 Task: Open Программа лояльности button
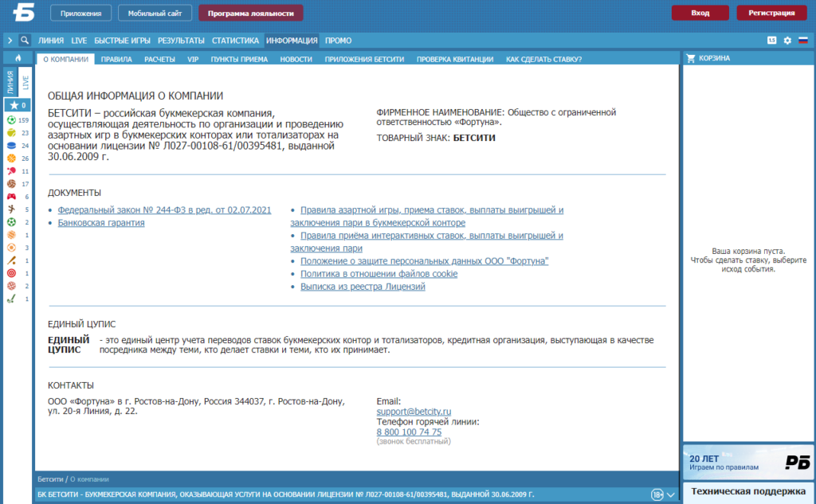coord(251,13)
